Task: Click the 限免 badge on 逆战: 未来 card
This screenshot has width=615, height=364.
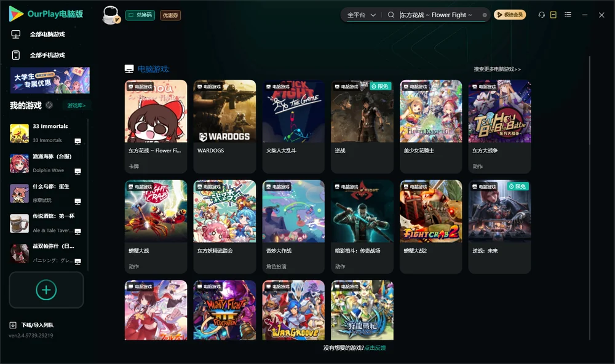Action: (518, 186)
